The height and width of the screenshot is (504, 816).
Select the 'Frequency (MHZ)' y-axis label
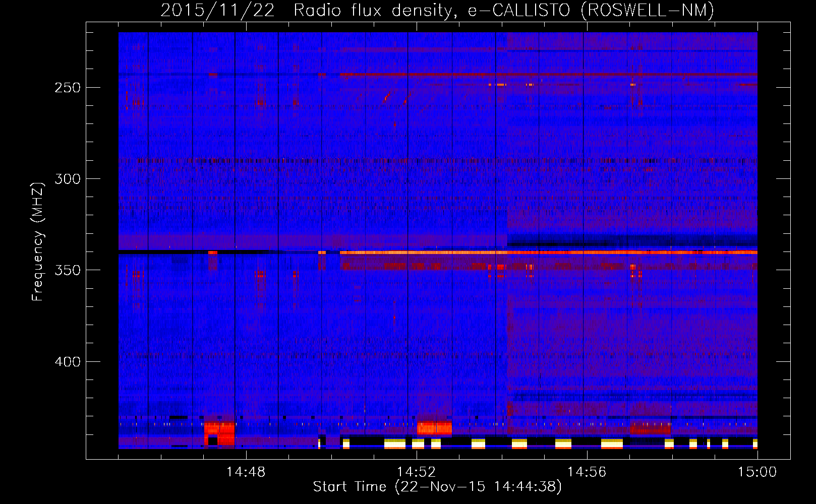(x=38, y=241)
